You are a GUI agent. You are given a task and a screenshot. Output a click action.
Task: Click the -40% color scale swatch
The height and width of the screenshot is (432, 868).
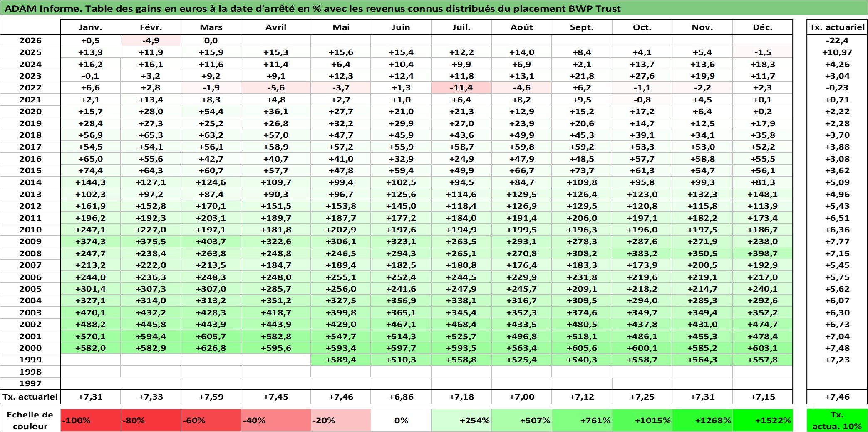pyautogui.click(x=276, y=420)
